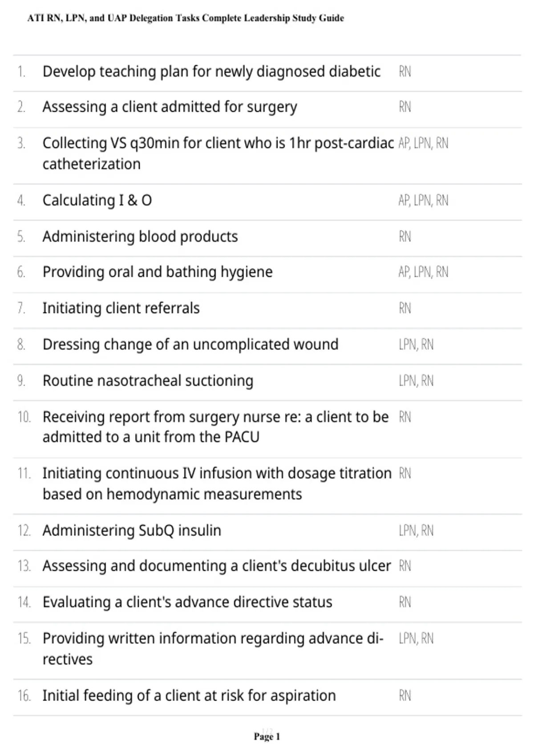Select 'Initial feeding of a client at risk' row
Screen dimensions: 534x756
tap(189, 696)
